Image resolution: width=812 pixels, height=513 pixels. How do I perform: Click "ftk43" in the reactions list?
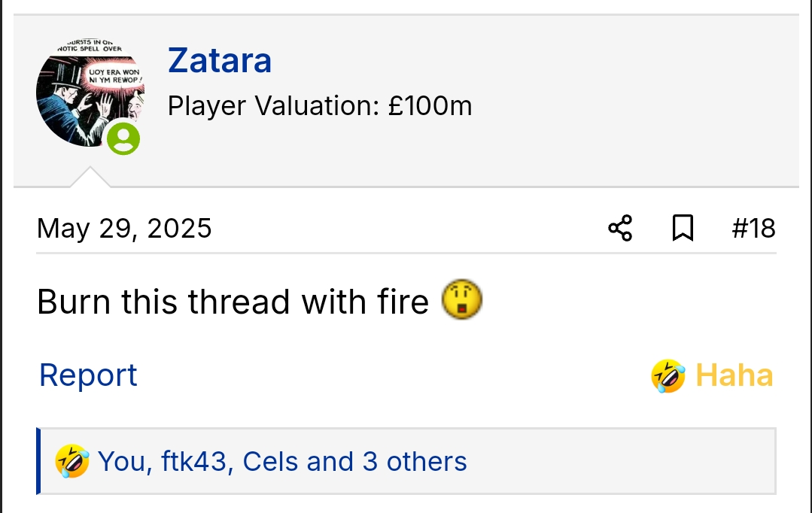[x=194, y=461]
